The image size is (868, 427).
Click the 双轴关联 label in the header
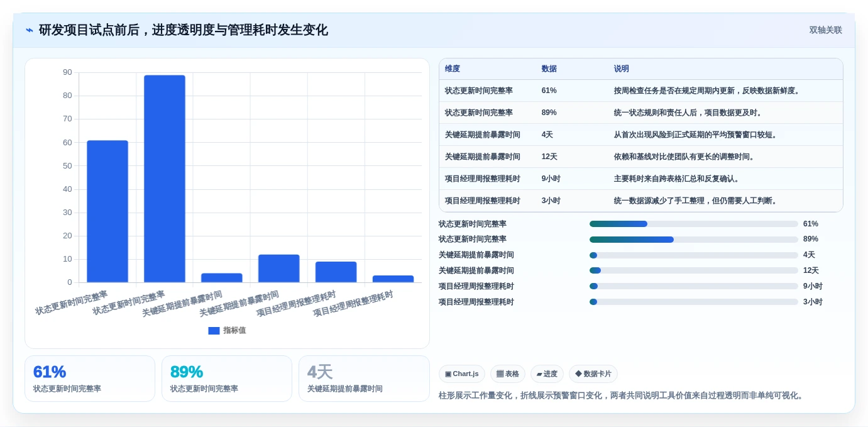(825, 30)
